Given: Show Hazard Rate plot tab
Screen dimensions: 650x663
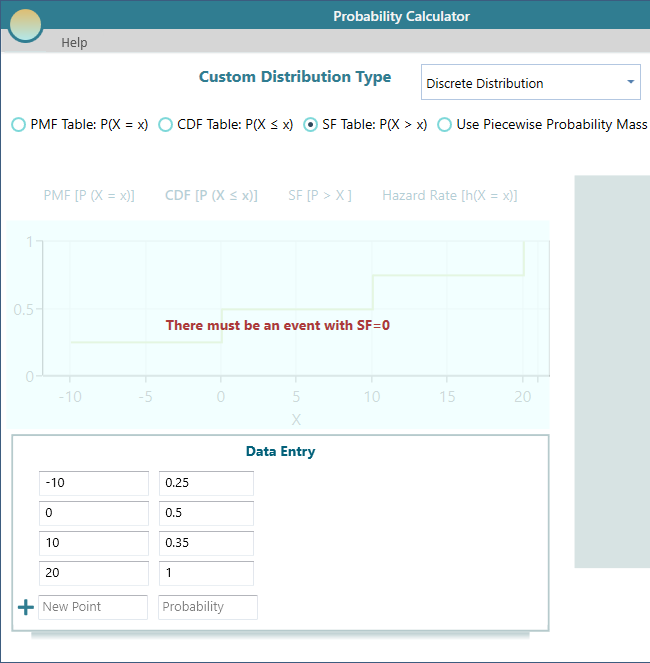Looking at the screenshot, I should point(449,195).
